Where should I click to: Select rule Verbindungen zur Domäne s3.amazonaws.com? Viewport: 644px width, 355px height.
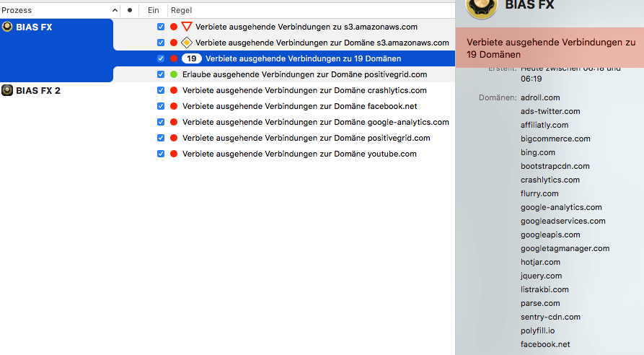[x=322, y=43]
